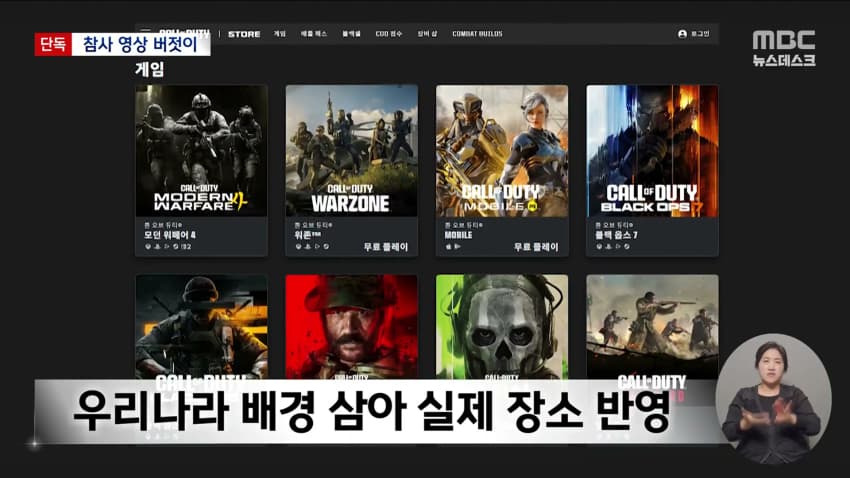Click Xbox platform icon under 블랙 옵스 7

tap(599, 247)
